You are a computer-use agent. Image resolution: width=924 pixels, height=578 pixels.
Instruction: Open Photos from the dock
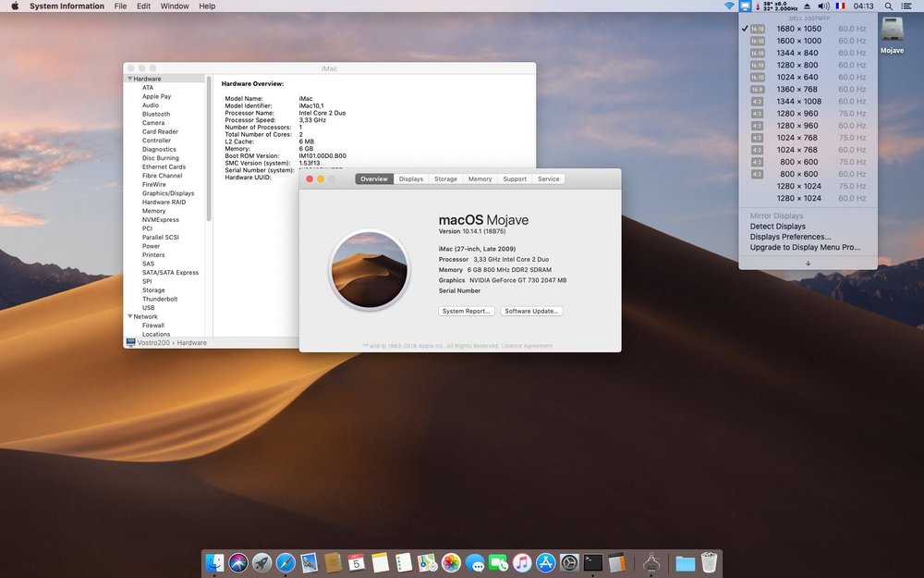click(x=451, y=562)
